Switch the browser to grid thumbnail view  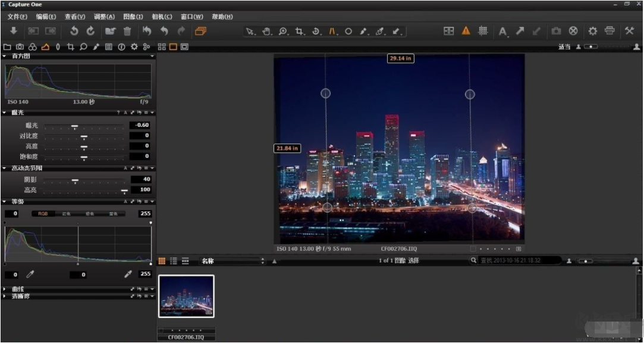[162, 261]
